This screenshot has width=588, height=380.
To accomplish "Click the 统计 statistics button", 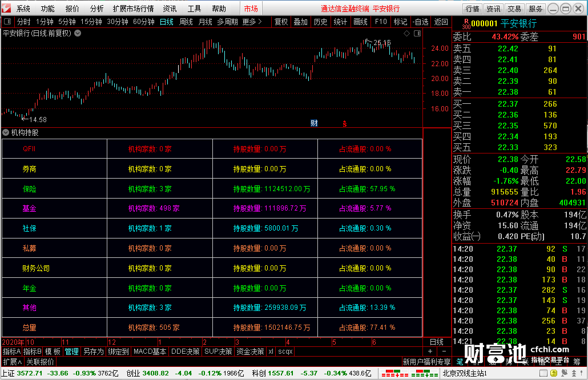I will click(340, 22).
